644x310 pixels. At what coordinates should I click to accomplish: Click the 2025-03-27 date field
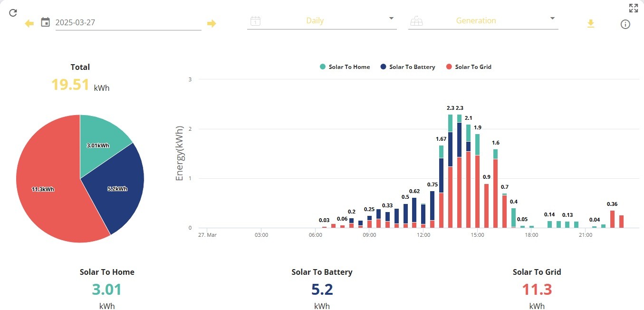pyautogui.click(x=128, y=22)
